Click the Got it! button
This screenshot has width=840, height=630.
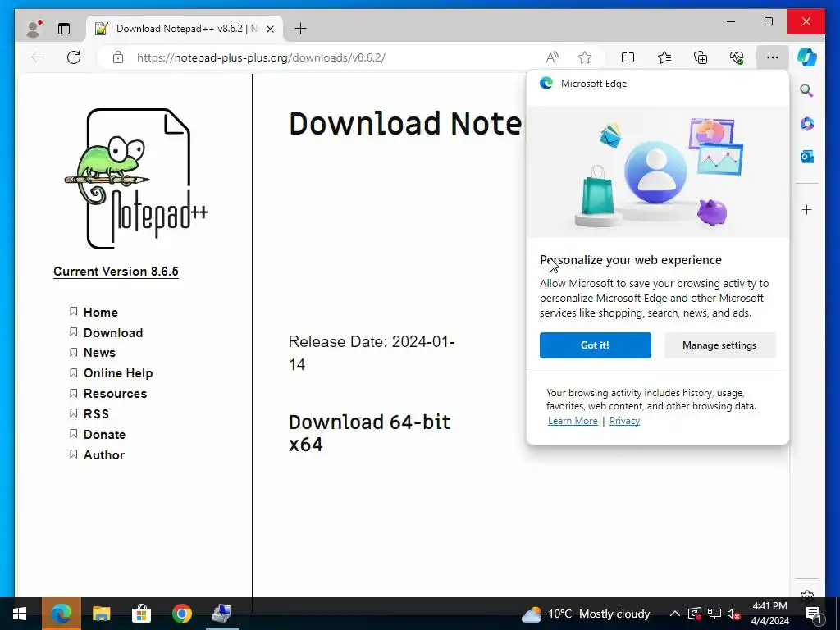(x=596, y=345)
